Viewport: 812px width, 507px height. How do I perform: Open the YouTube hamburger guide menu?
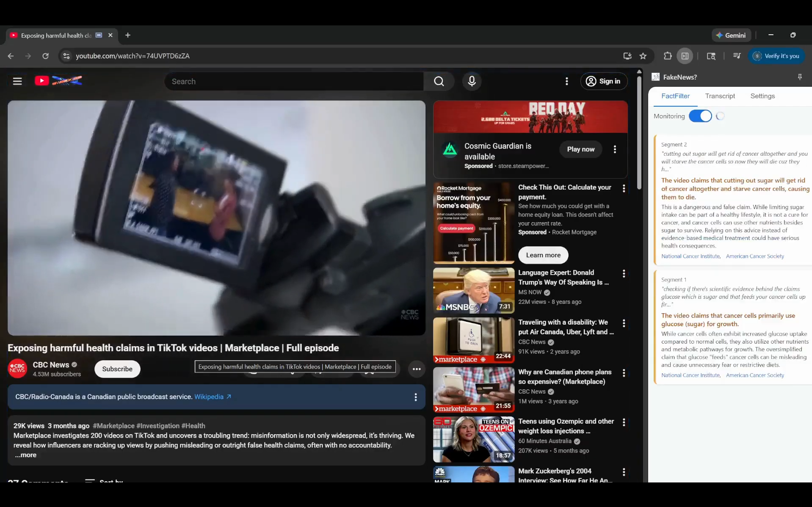click(x=17, y=81)
